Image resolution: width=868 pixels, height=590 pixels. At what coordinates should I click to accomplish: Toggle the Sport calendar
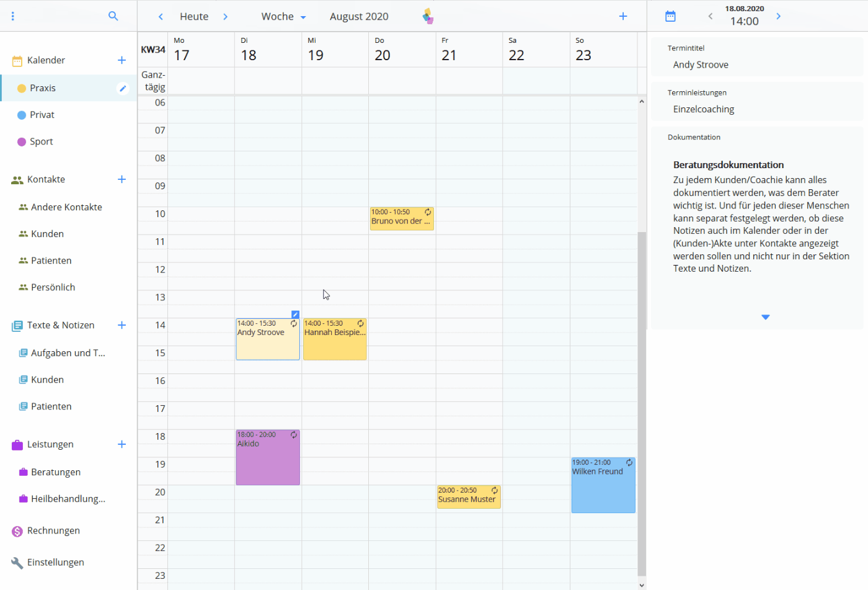(22, 141)
